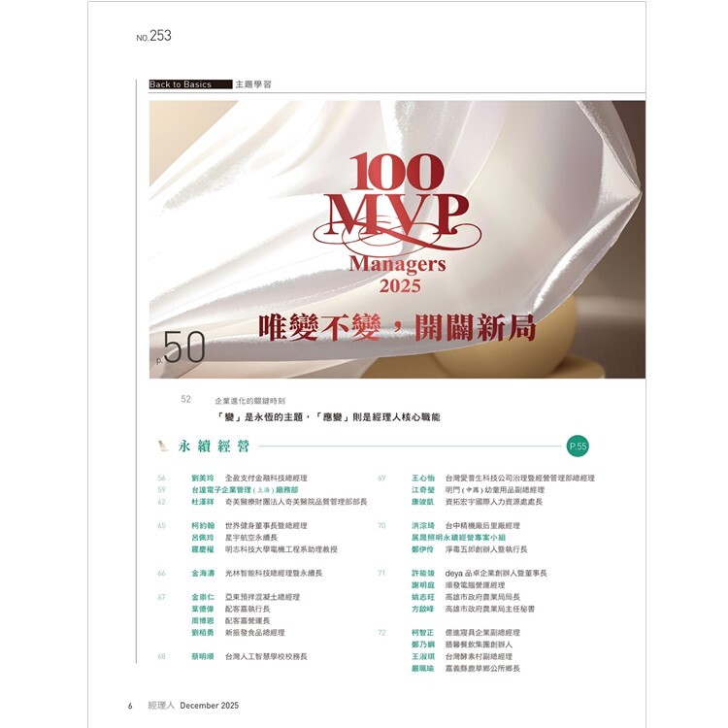Click page number '70' in the list
Image resolution: width=728 pixels, height=728 pixels.
click(x=381, y=525)
